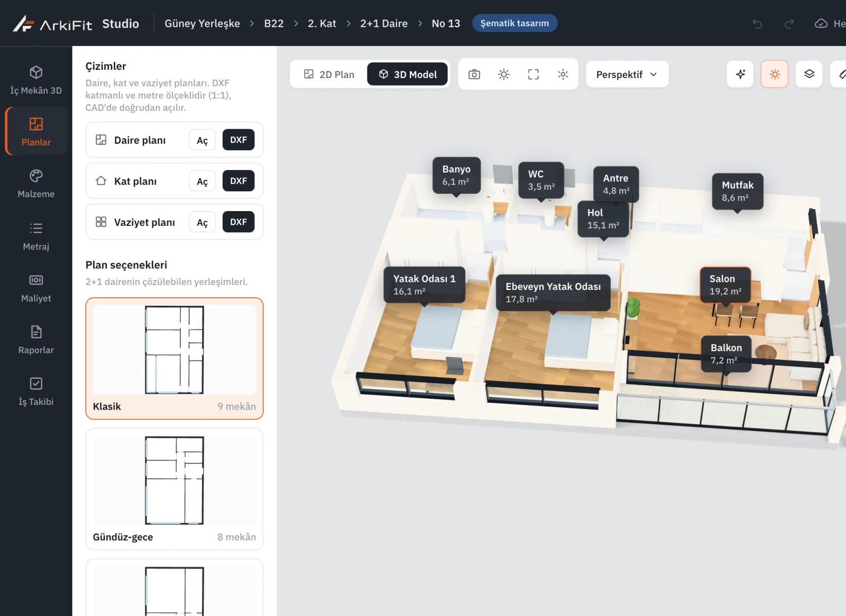Open the Maliyet cost section
The height and width of the screenshot is (616, 846).
pos(36,288)
